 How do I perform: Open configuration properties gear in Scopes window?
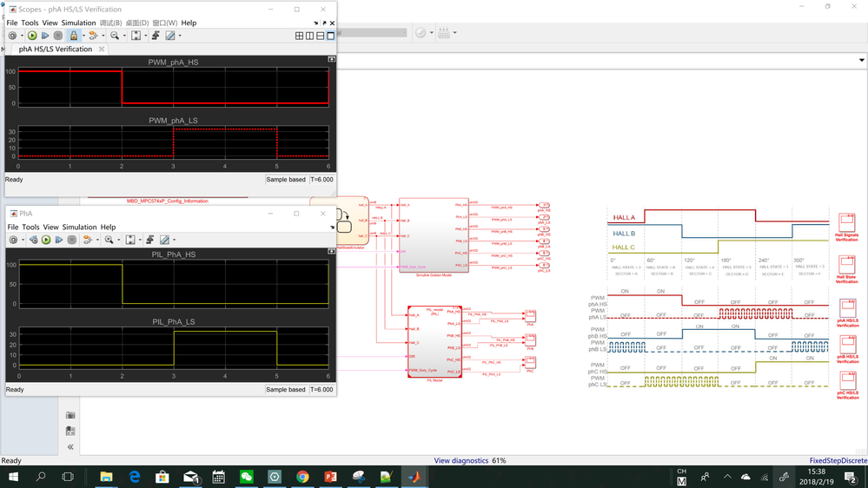click(x=13, y=36)
